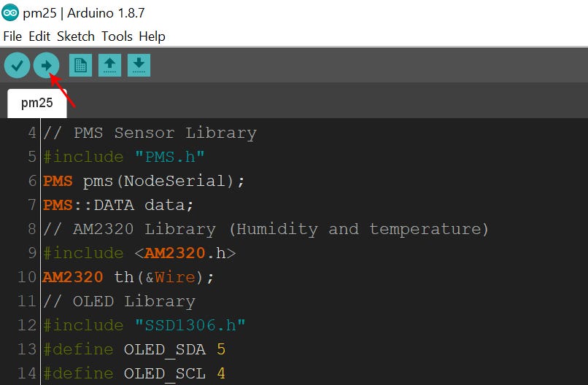
Task: Open the Edit menu
Action: pos(39,36)
